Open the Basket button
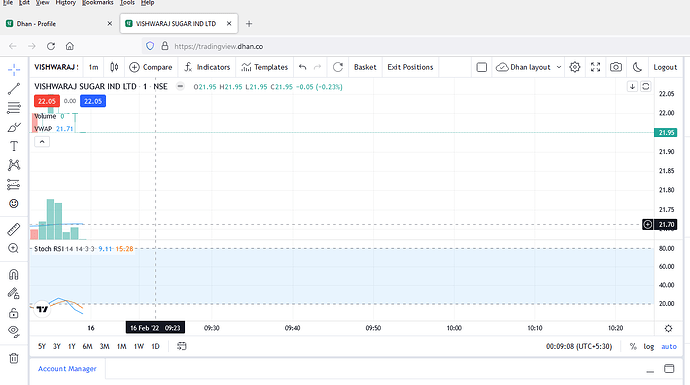 365,67
